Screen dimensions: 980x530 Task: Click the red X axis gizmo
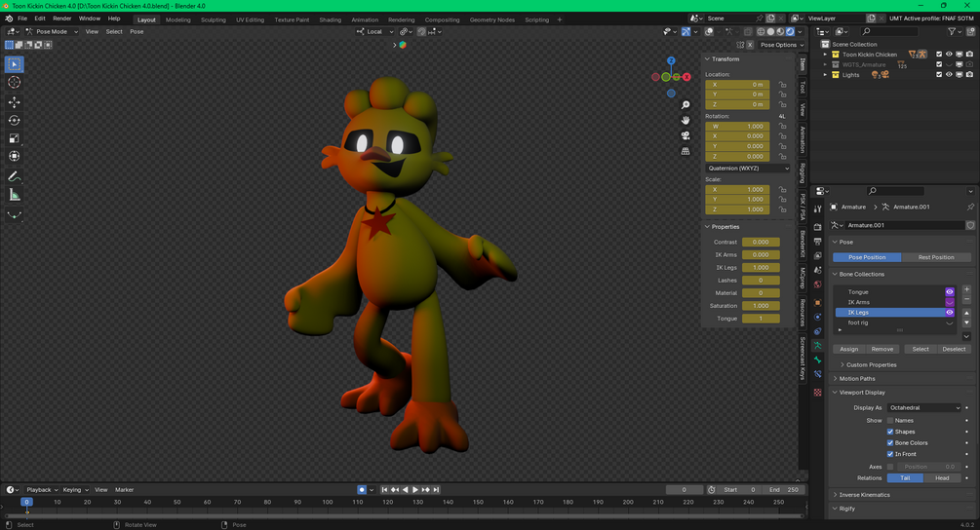[686, 77]
